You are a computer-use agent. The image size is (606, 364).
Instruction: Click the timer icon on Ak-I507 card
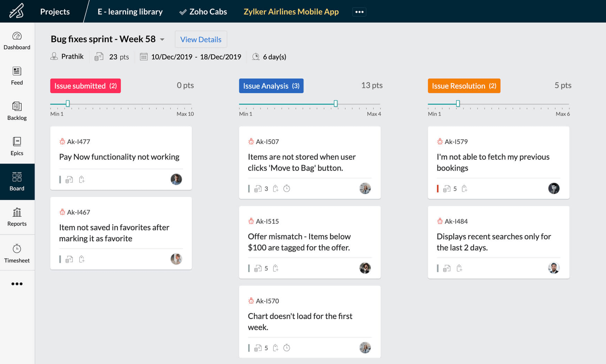286,189
